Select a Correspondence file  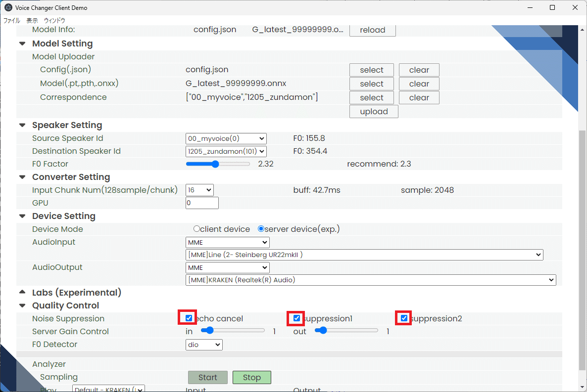[x=372, y=97]
